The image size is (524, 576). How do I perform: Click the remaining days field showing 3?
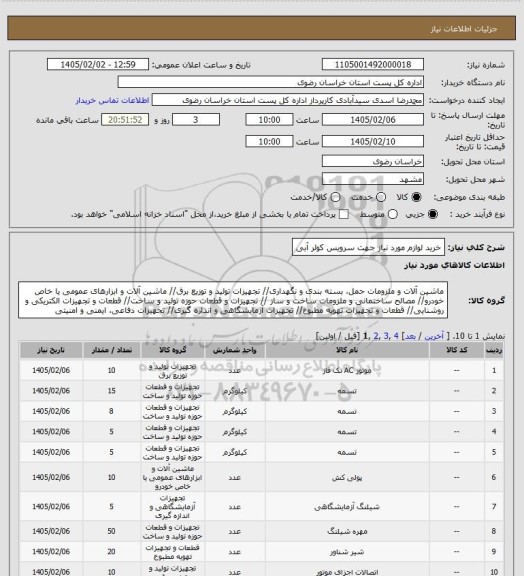click(196, 120)
